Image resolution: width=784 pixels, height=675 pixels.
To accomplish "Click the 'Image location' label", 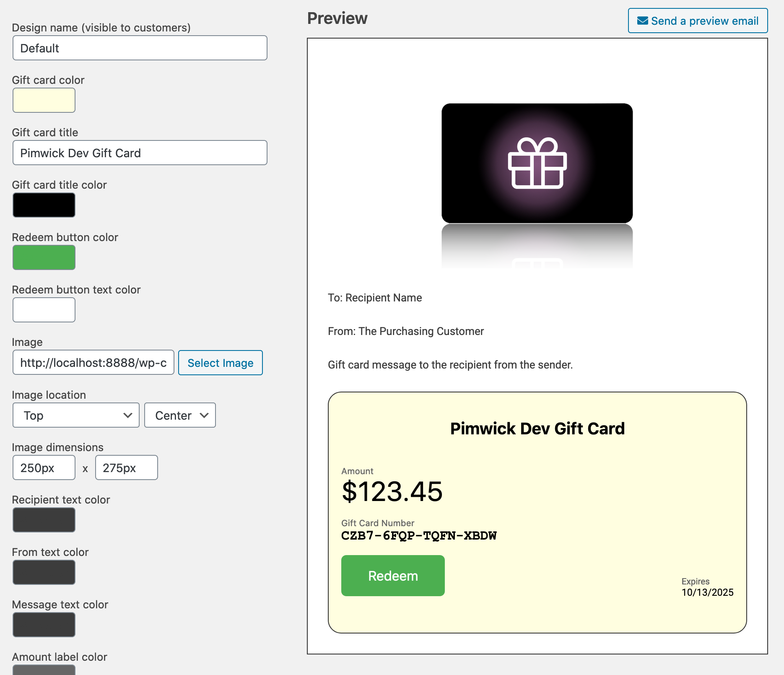I will pos(49,395).
